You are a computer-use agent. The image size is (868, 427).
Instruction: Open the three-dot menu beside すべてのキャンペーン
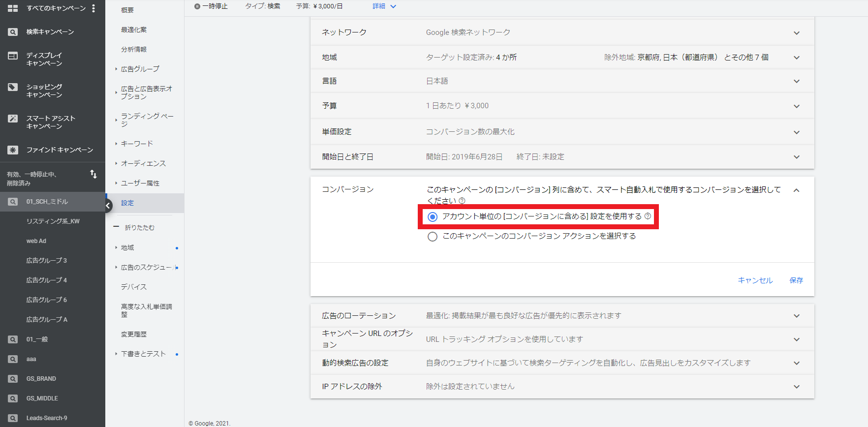coord(93,8)
